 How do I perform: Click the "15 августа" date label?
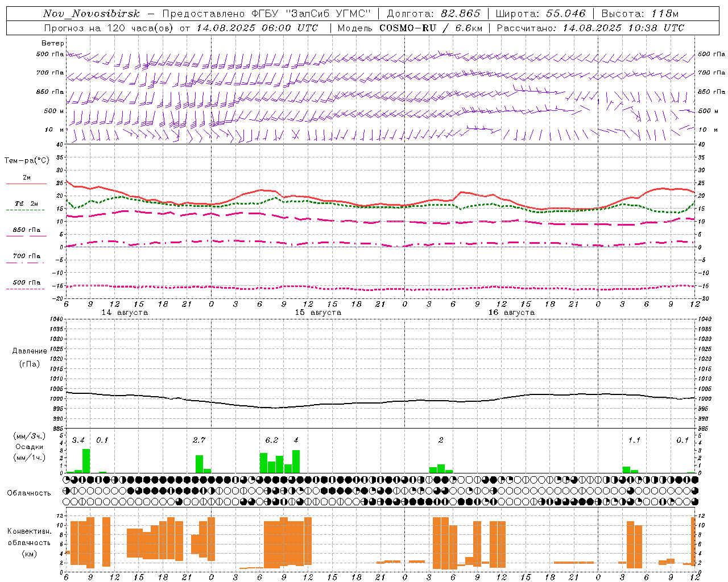coord(318,313)
